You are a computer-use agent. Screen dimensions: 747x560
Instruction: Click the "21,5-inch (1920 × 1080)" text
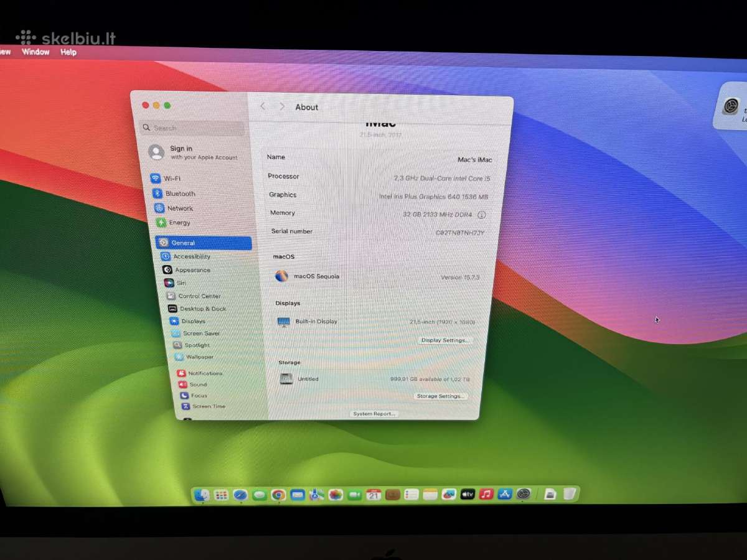pyautogui.click(x=442, y=322)
